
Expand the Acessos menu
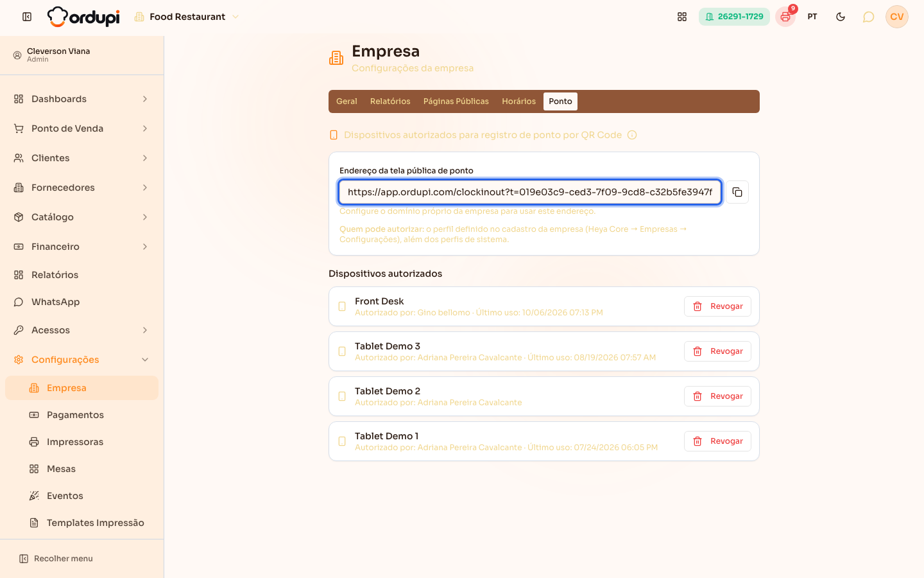pos(82,330)
